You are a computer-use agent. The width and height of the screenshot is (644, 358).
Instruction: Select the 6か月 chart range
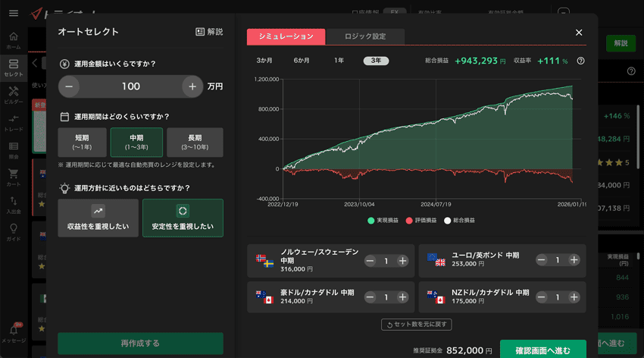pyautogui.click(x=302, y=61)
